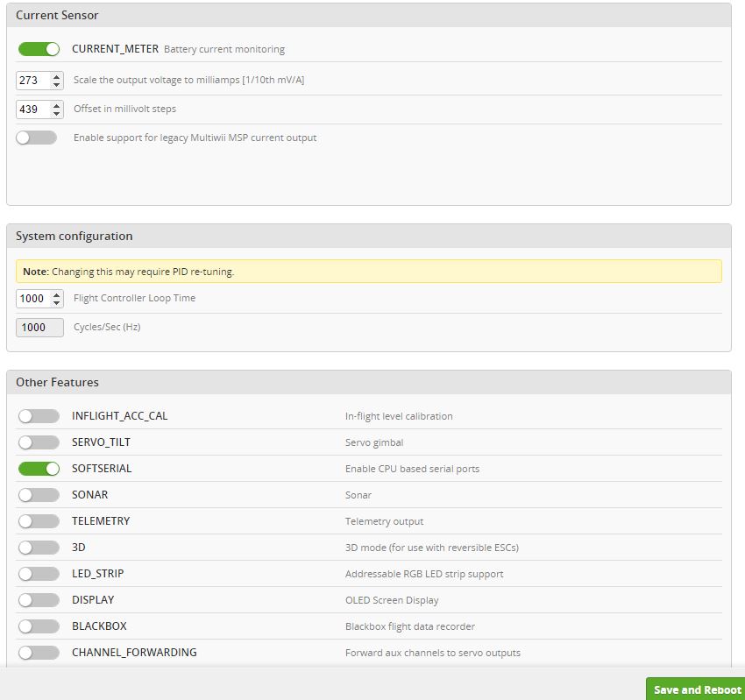Click Save and Reboot button

pyautogui.click(x=697, y=689)
